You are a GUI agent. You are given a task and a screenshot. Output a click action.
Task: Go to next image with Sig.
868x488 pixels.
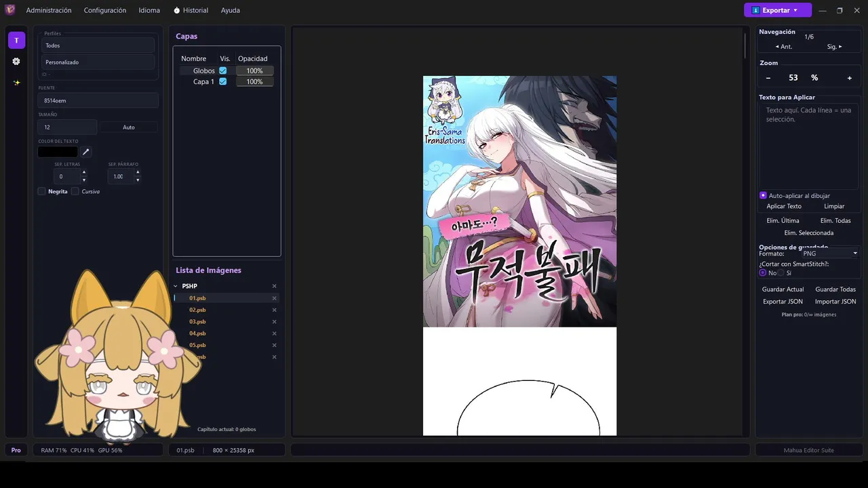[834, 47]
